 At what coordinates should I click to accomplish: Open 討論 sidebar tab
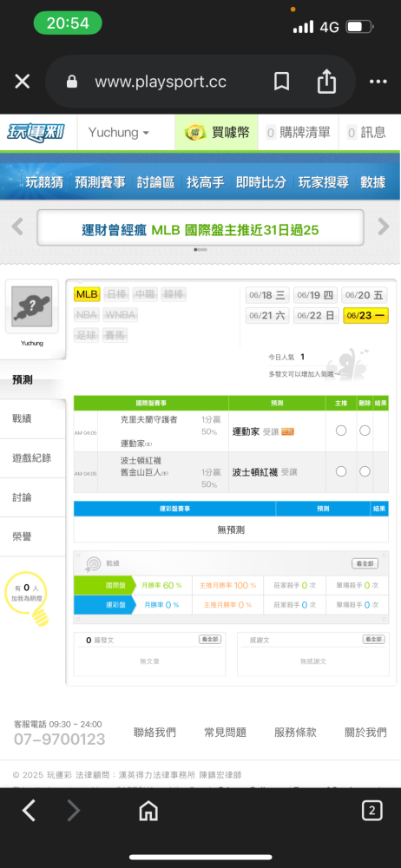point(32,497)
